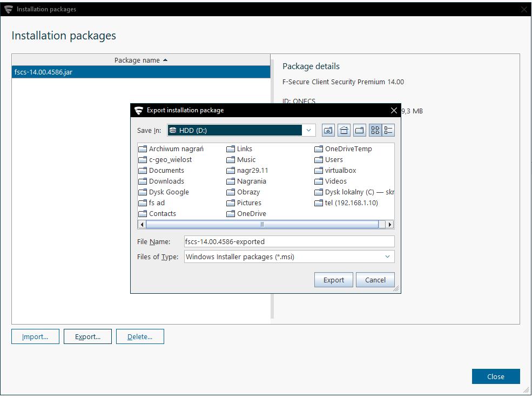Select the Nagrania folder
Viewport: 532px width, 398px height.
[x=246, y=181]
